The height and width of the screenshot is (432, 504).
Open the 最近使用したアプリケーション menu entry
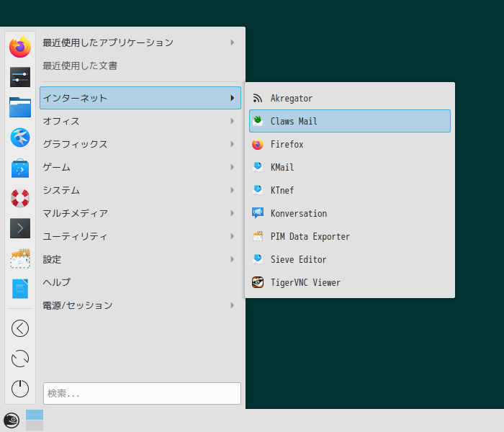pyautogui.click(x=140, y=42)
